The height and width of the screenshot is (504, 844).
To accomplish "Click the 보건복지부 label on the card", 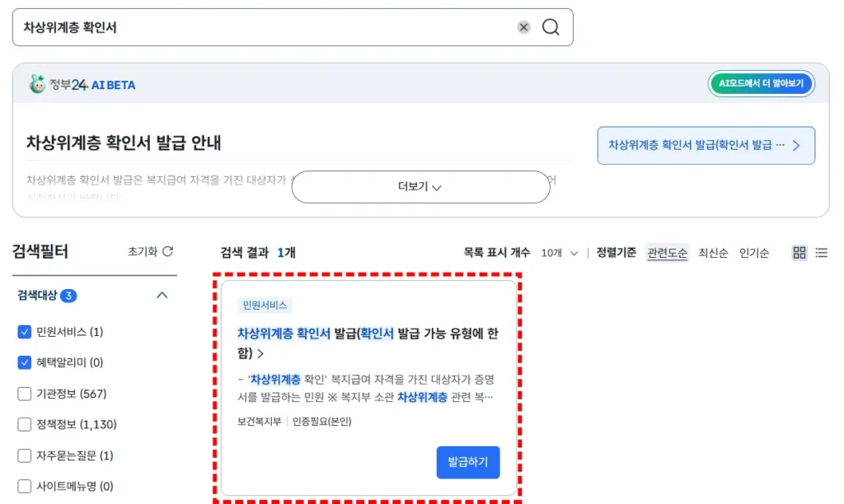I will click(260, 421).
